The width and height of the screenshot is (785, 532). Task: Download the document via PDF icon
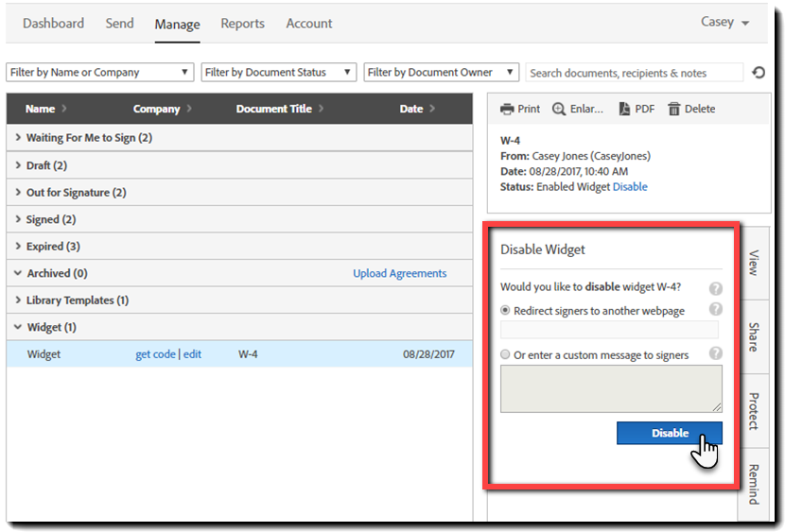(x=624, y=109)
